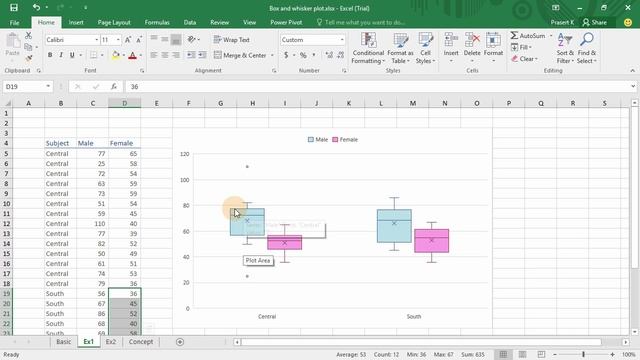Expand the formula bar
The image size is (640, 360).
[x=633, y=87]
